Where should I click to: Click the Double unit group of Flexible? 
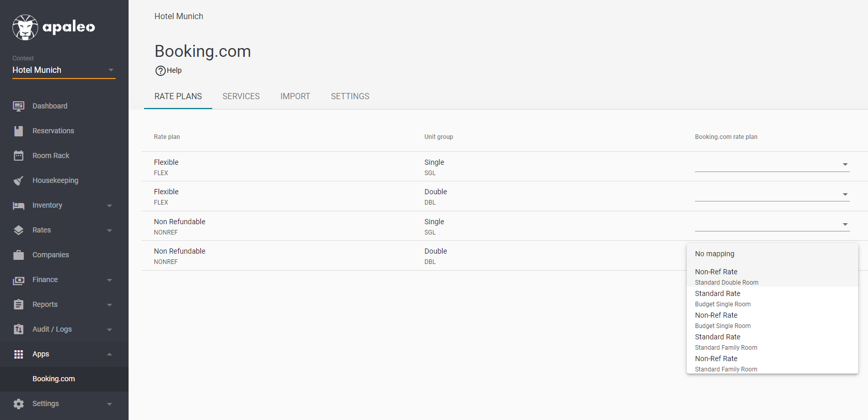[x=436, y=192]
